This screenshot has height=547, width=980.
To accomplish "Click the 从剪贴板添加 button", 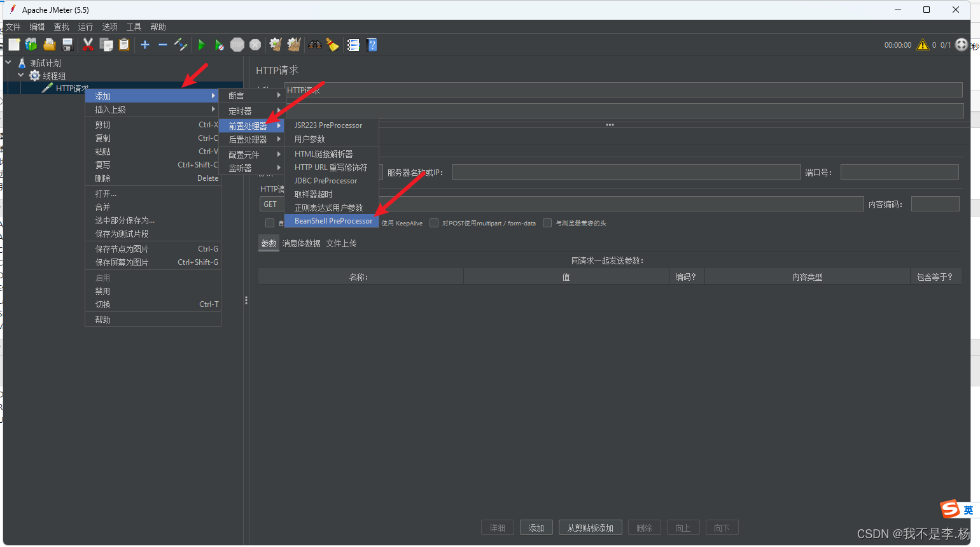I will pos(591,528).
